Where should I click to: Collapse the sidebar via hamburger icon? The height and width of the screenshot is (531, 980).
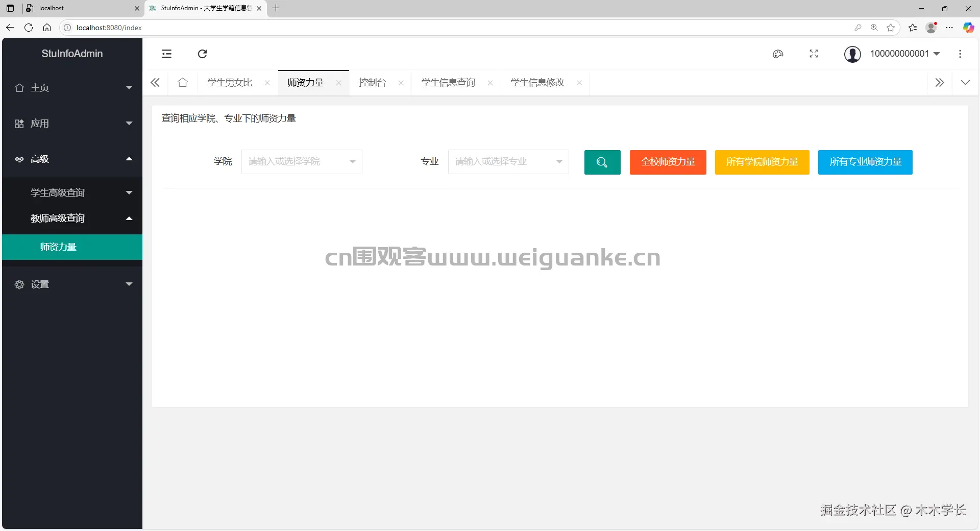[166, 54]
